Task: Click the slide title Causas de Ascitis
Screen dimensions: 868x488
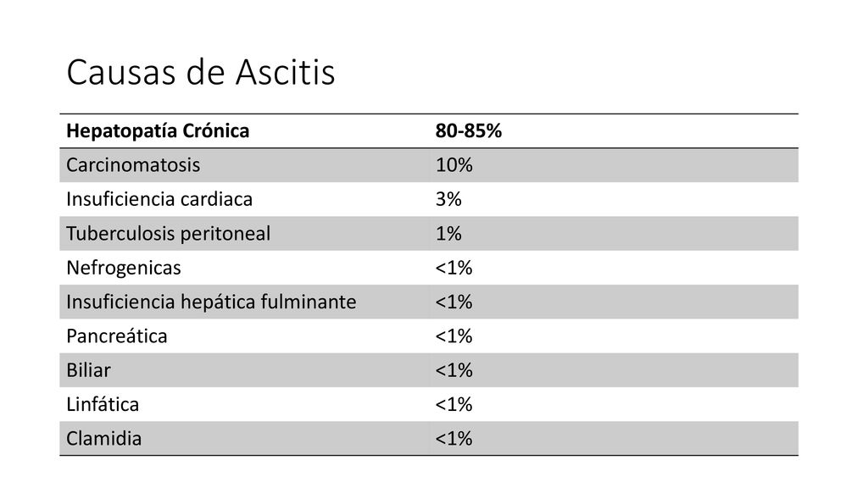Action: (x=200, y=73)
